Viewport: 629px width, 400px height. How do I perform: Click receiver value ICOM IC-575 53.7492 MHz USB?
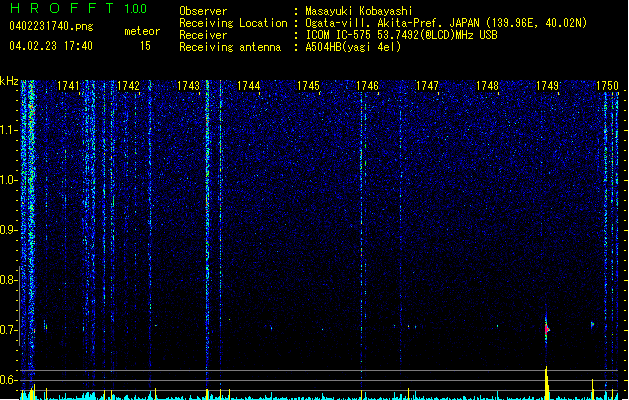point(401,35)
